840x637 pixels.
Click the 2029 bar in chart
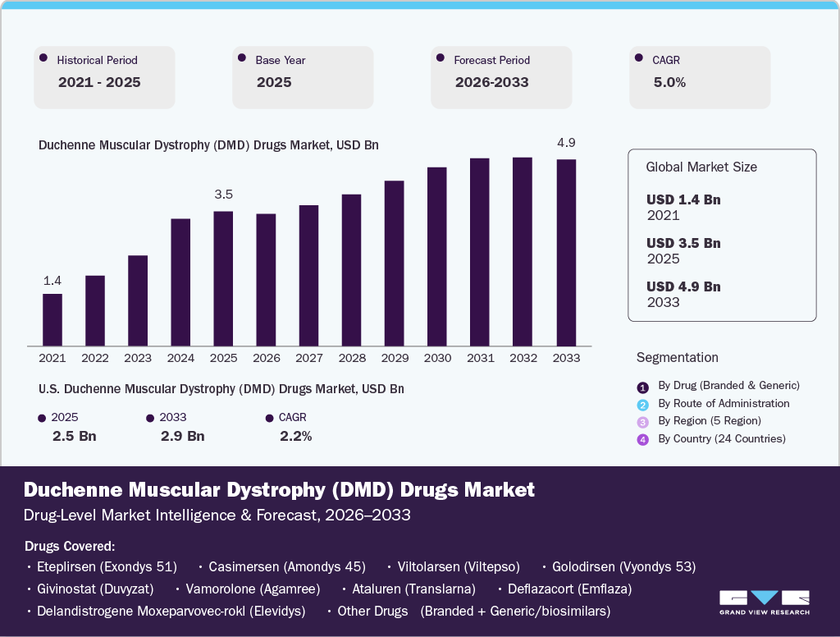coord(395,264)
